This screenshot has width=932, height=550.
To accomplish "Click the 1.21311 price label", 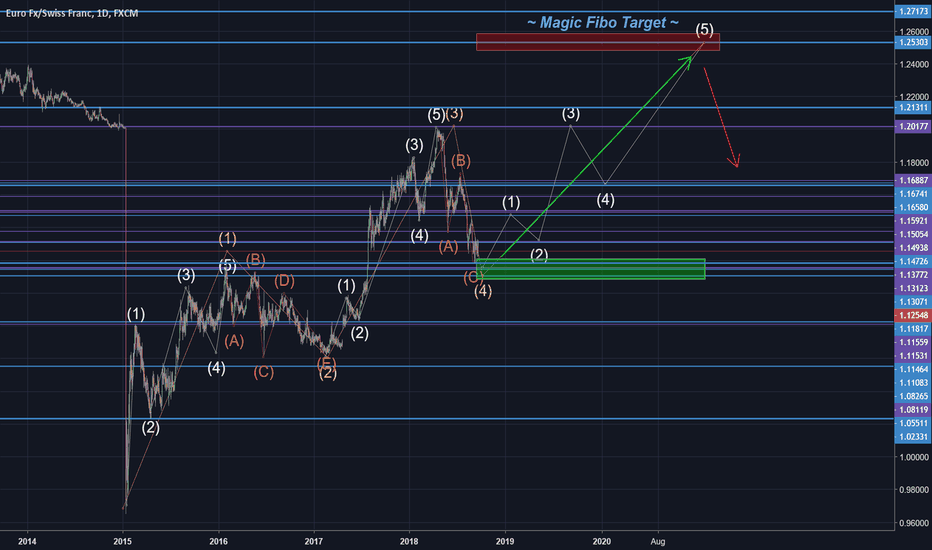I will (912, 108).
